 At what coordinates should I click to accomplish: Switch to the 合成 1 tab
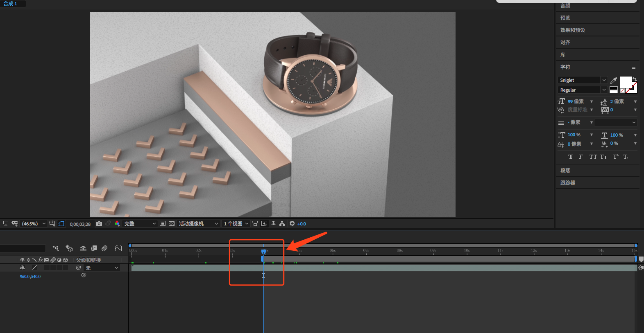[11, 4]
